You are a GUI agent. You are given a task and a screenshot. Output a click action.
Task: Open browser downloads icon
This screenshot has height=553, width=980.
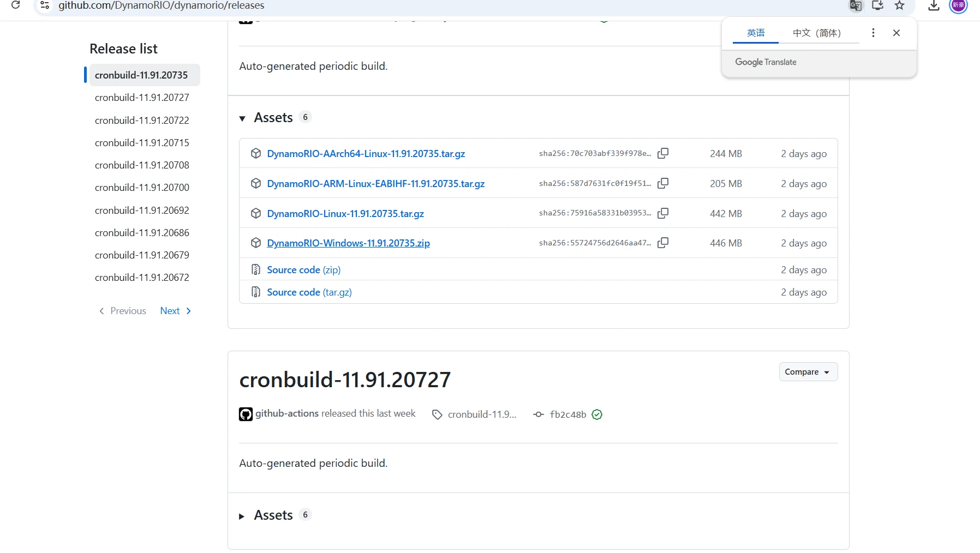(x=934, y=6)
